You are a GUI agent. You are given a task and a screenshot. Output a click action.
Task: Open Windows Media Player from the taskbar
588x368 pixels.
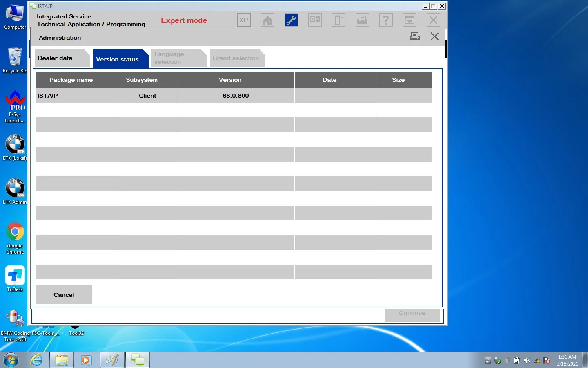[87, 360]
